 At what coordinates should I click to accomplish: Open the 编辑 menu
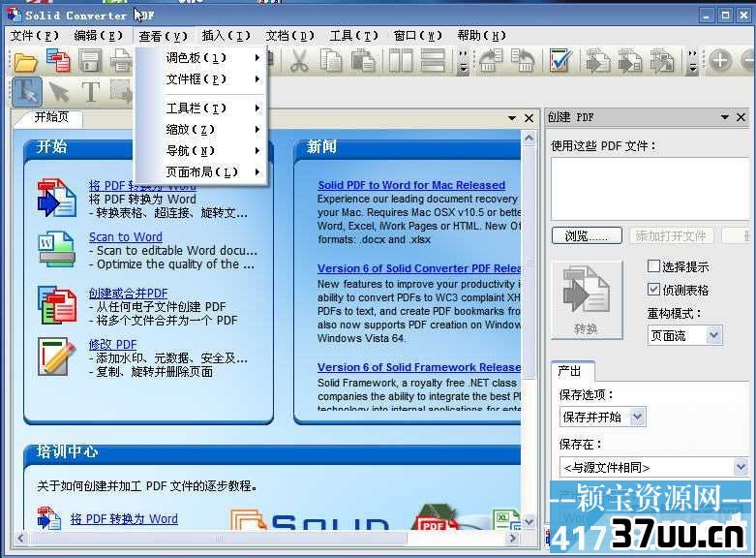coord(98,36)
